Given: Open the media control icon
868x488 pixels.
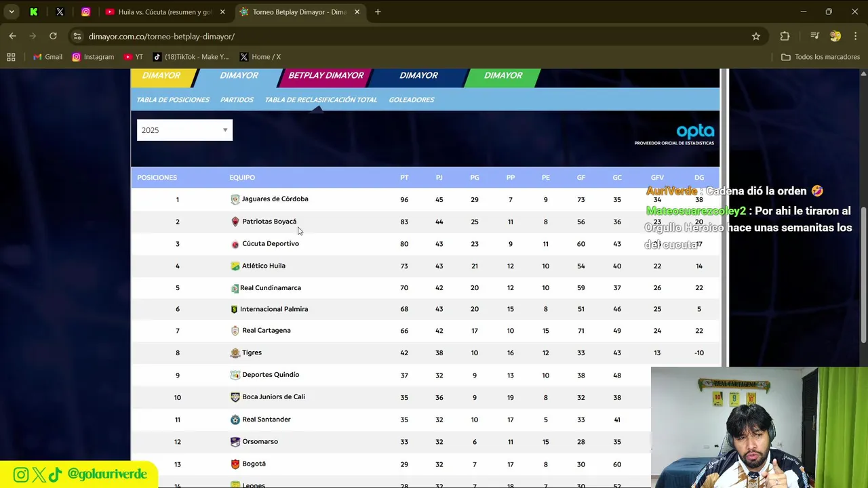Looking at the screenshot, I should [814, 36].
